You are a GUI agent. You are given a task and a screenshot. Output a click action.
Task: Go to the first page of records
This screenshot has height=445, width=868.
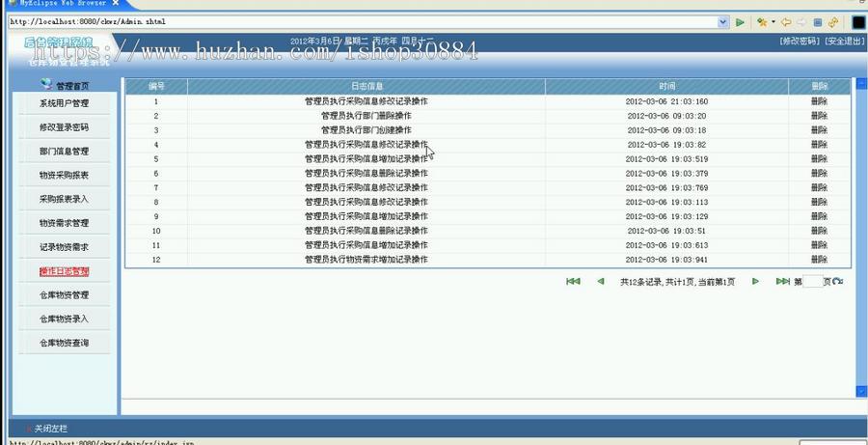(573, 282)
